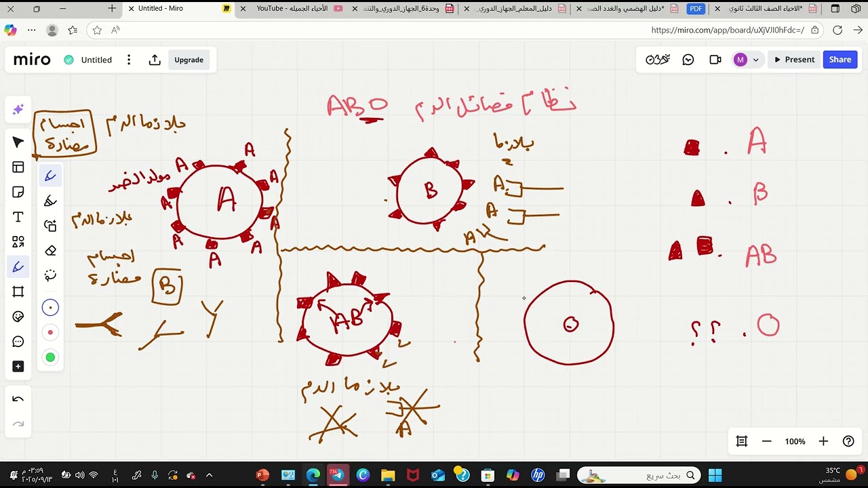This screenshot has height=488, width=868.
Task: Choose the highlighter sub-tool
Action: [50, 201]
